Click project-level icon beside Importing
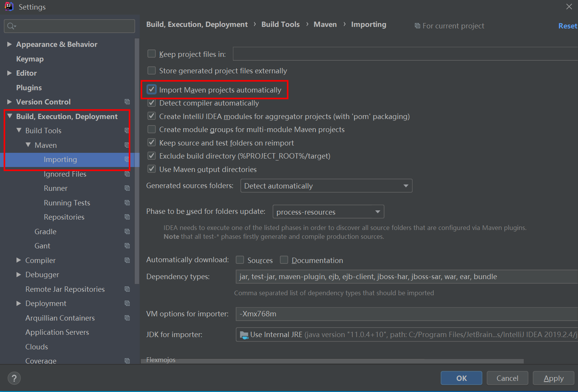This screenshot has height=392, width=578. pyautogui.click(x=127, y=159)
